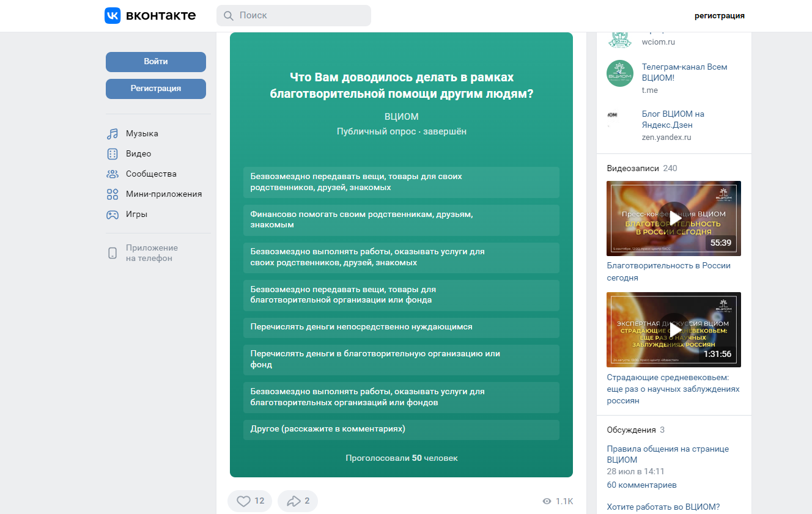Click the phone app icon
Screen dimensions: 812x514
pyautogui.click(x=113, y=253)
